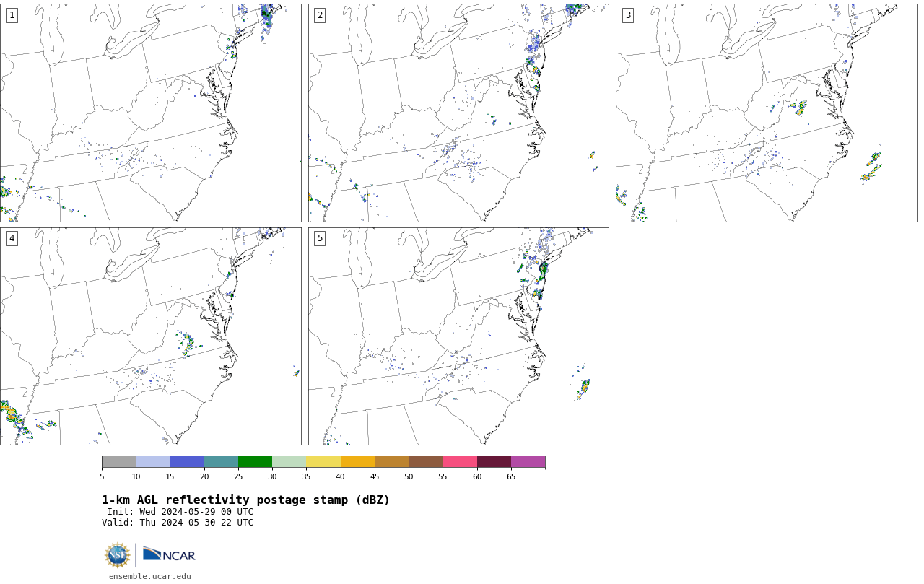Click the NCAR logo
Image resolution: width=924 pixels, height=584 pixels.
click(x=169, y=554)
